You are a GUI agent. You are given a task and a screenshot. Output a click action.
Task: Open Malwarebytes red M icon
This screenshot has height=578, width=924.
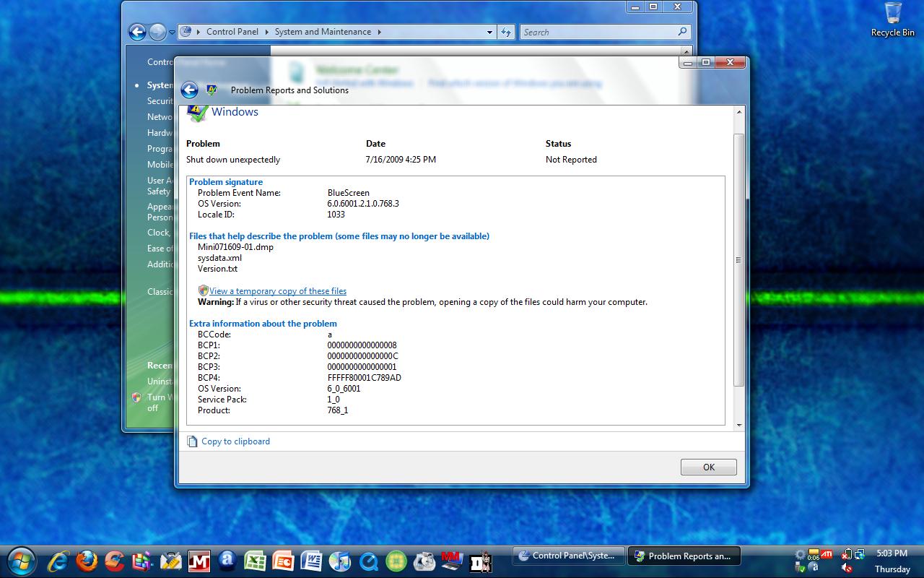click(199, 561)
